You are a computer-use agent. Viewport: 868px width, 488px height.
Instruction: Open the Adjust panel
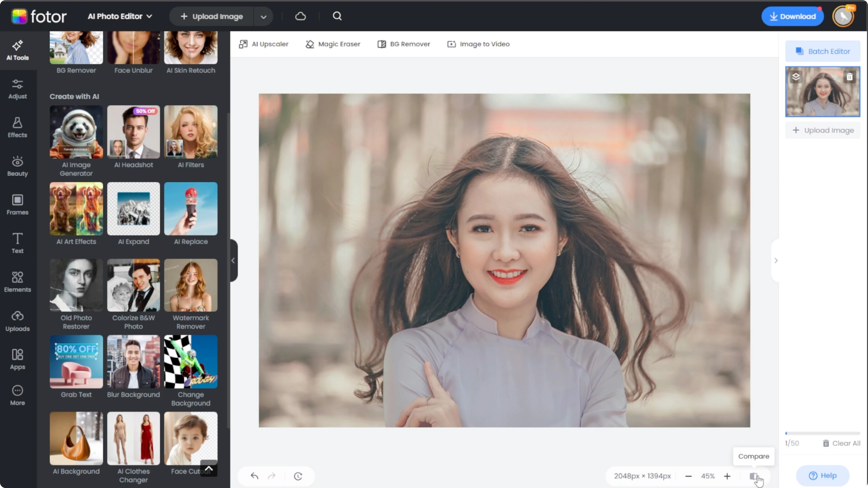(x=17, y=89)
